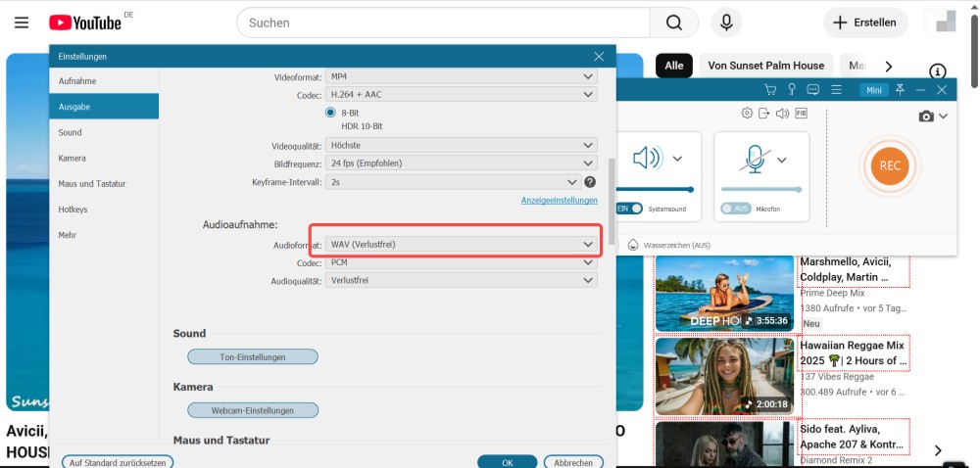Viewport: 980px width, 468px height.
Task: Click the Abbrechen button
Action: 573,462
